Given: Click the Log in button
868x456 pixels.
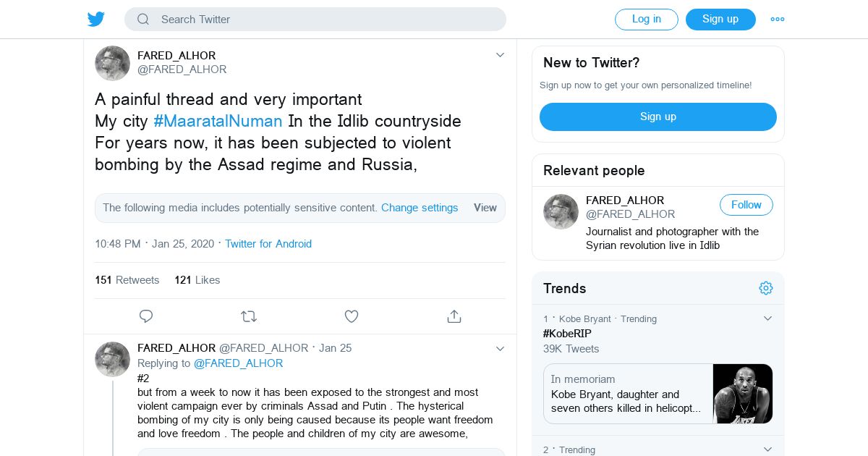Looking at the screenshot, I should coord(646,20).
